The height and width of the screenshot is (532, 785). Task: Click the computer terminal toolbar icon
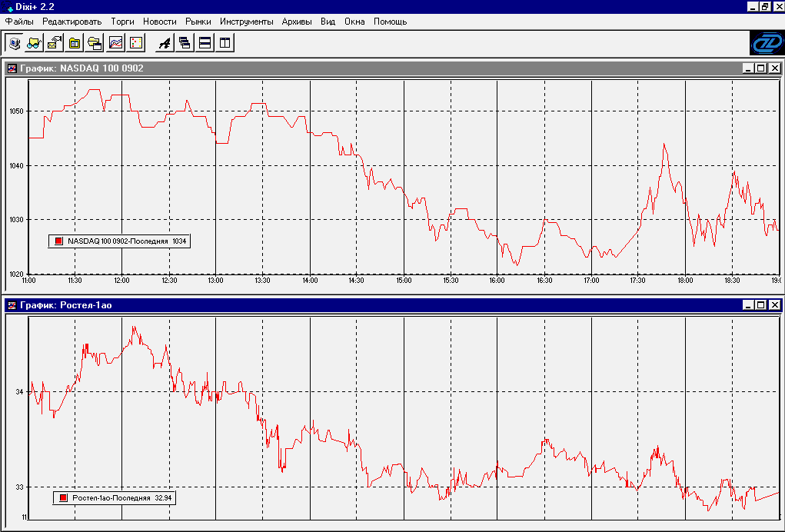(15, 43)
